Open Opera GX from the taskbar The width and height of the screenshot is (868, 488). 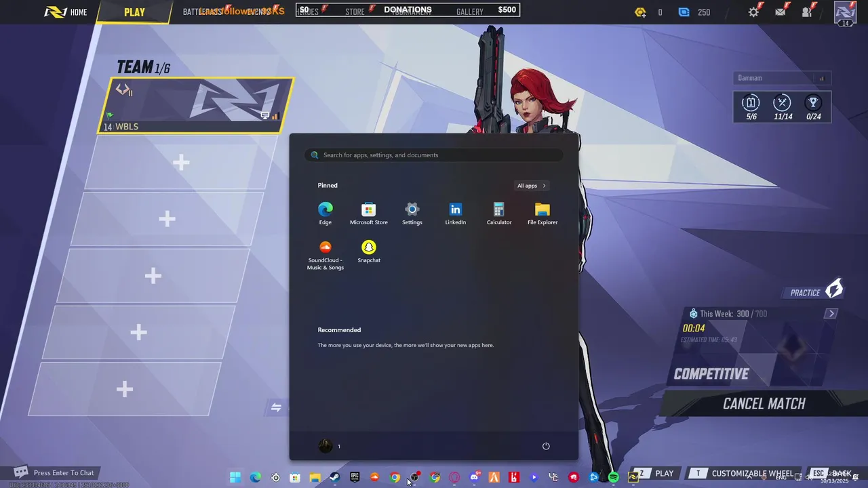tap(454, 477)
